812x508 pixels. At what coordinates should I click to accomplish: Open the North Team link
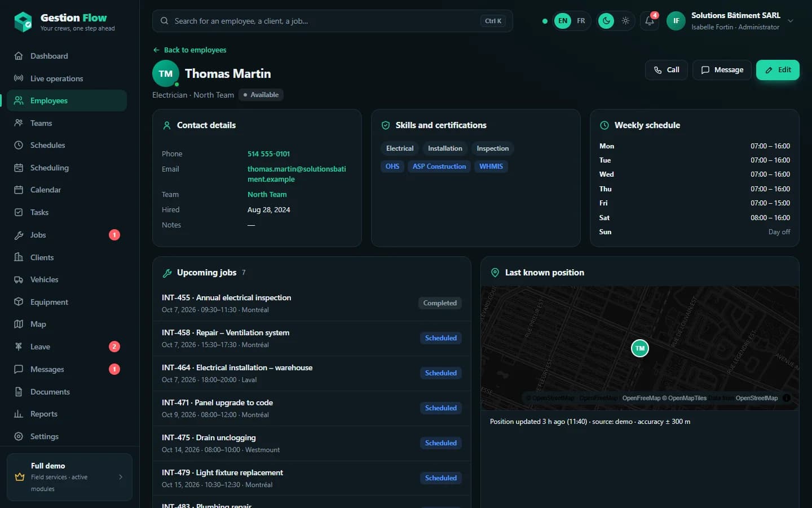(x=267, y=194)
